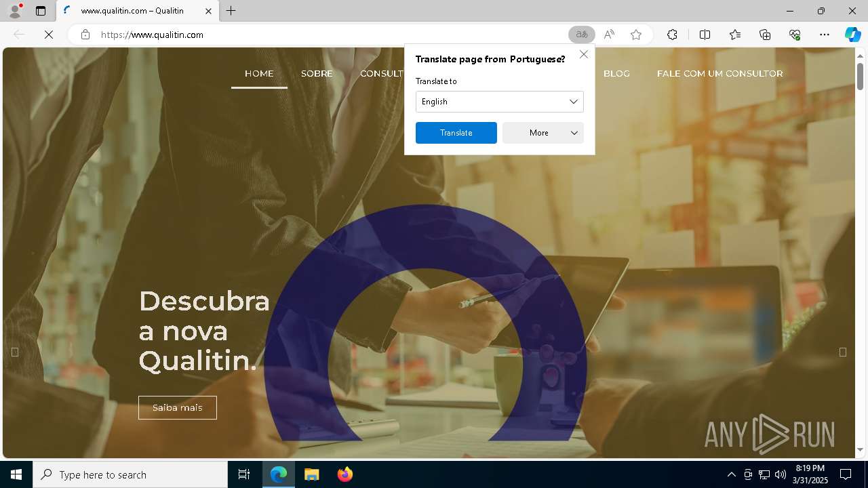Open the Windows Start menu

[x=16, y=474]
